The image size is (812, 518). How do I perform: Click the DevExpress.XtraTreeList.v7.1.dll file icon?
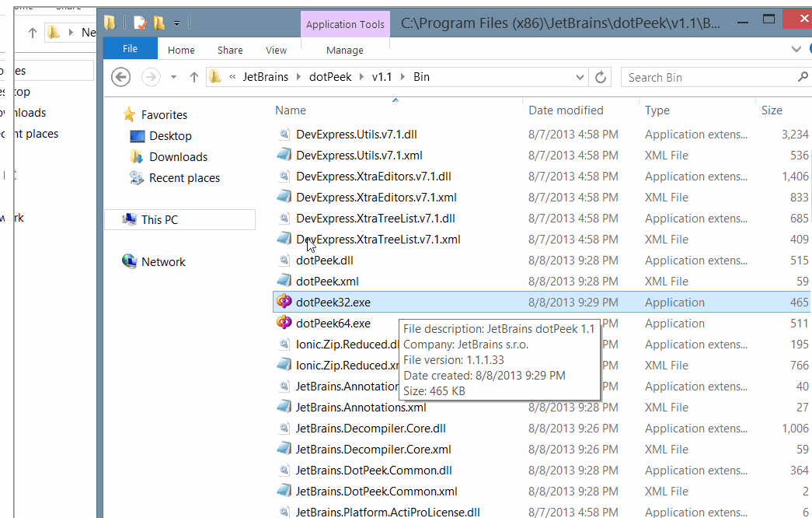pyautogui.click(x=284, y=218)
